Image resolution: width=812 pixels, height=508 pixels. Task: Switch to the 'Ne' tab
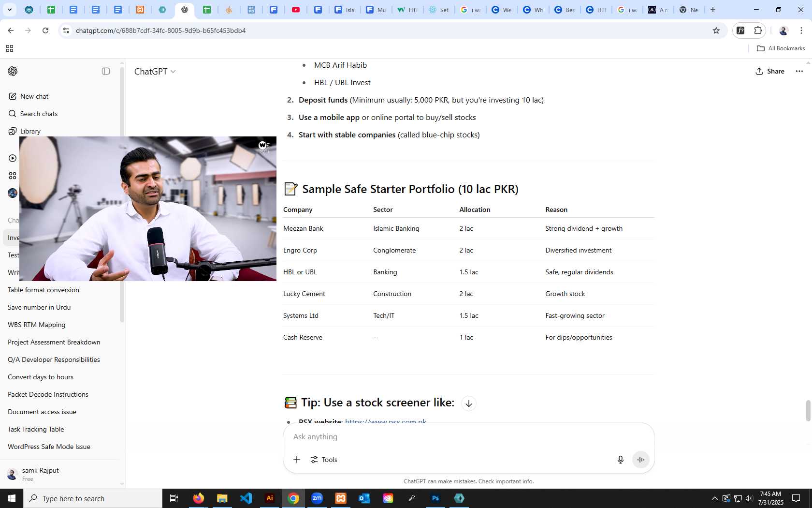pyautogui.click(x=689, y=10)
